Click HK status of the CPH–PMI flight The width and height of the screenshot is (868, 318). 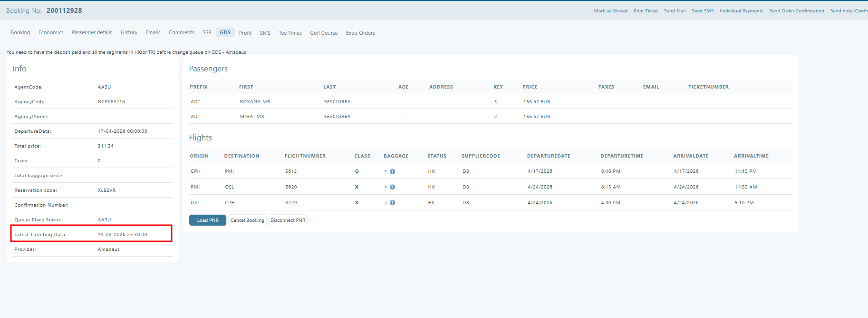pos(431,171)
